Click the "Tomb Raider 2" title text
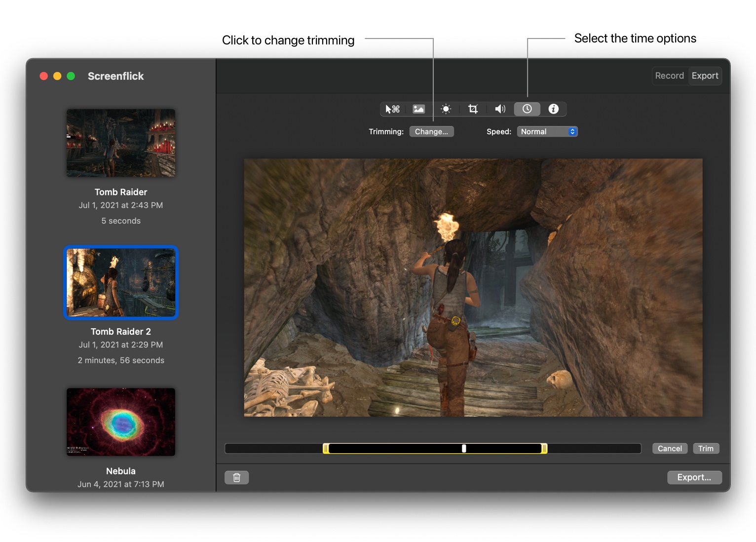 click(x=121, y=332)
